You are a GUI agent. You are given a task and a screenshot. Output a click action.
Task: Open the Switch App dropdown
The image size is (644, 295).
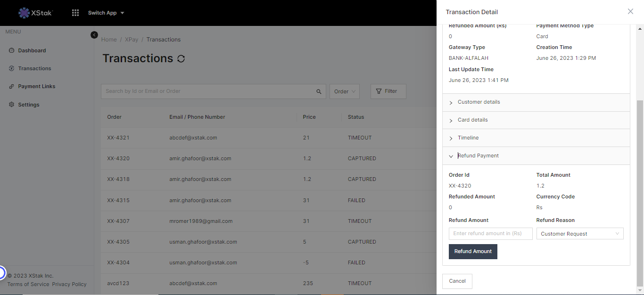(106, 13)
